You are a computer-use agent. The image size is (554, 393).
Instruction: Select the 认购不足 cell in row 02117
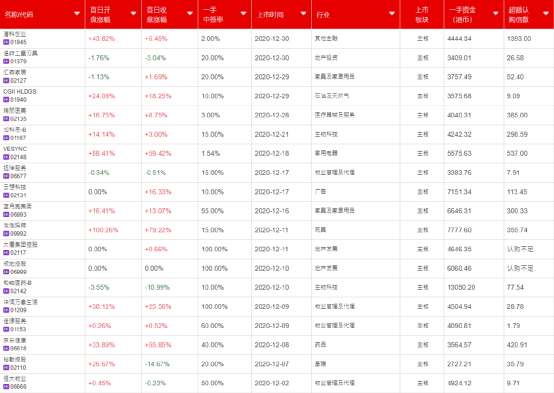[x=520, y=249]
